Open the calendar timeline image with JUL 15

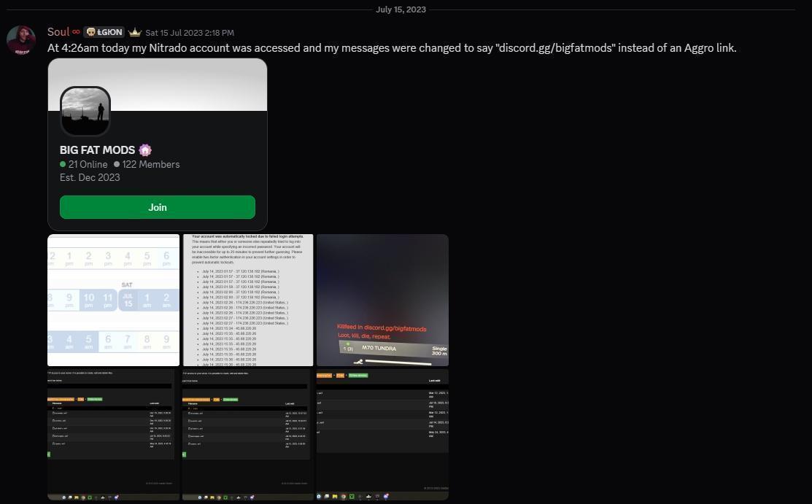pyautogui.click(x=113, y=300)
